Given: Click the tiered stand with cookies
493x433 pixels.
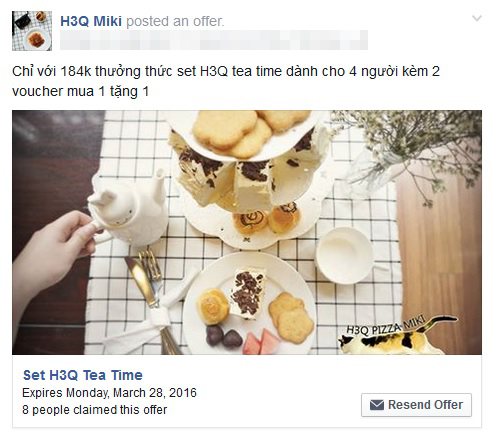Looking at the screenshot, I should click(250, 178).
